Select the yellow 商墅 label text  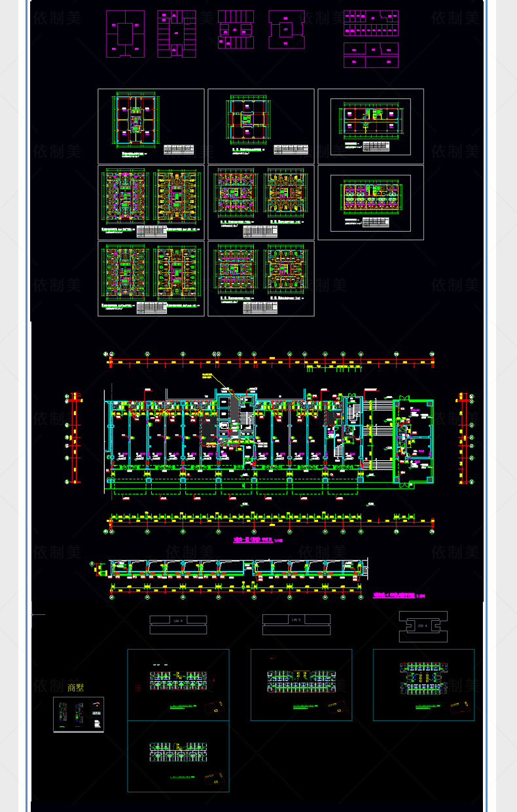click(x=76, y=688)
